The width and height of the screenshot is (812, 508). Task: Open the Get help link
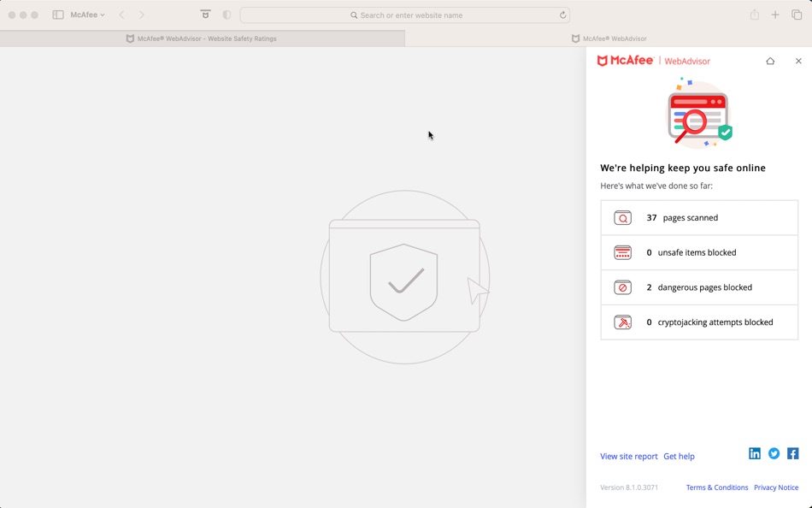point(679,456)
